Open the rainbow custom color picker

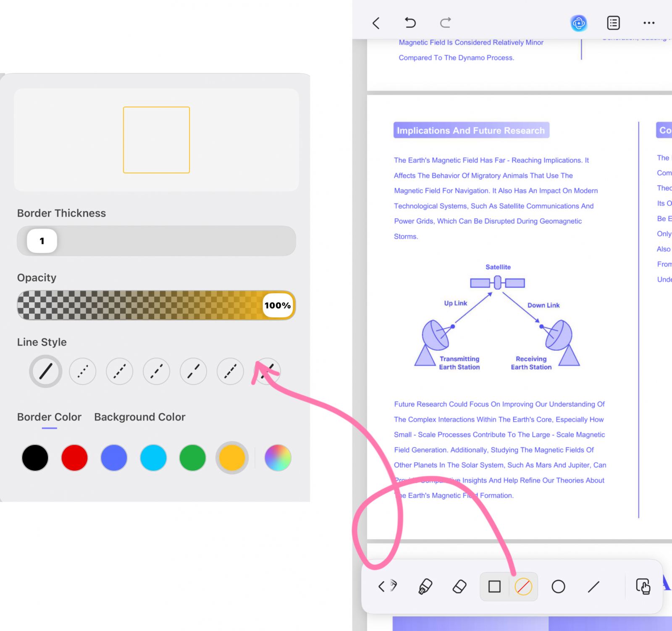278,458
